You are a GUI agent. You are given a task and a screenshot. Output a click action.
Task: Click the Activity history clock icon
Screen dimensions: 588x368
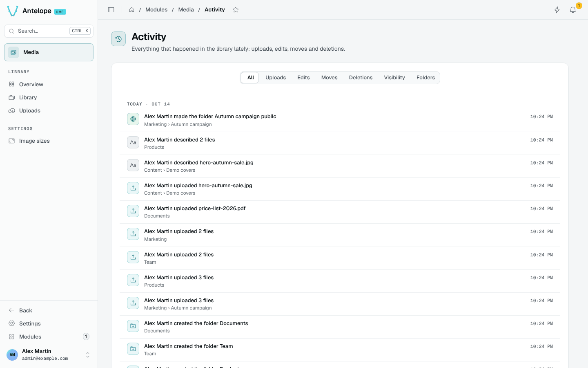coord(118,39)
